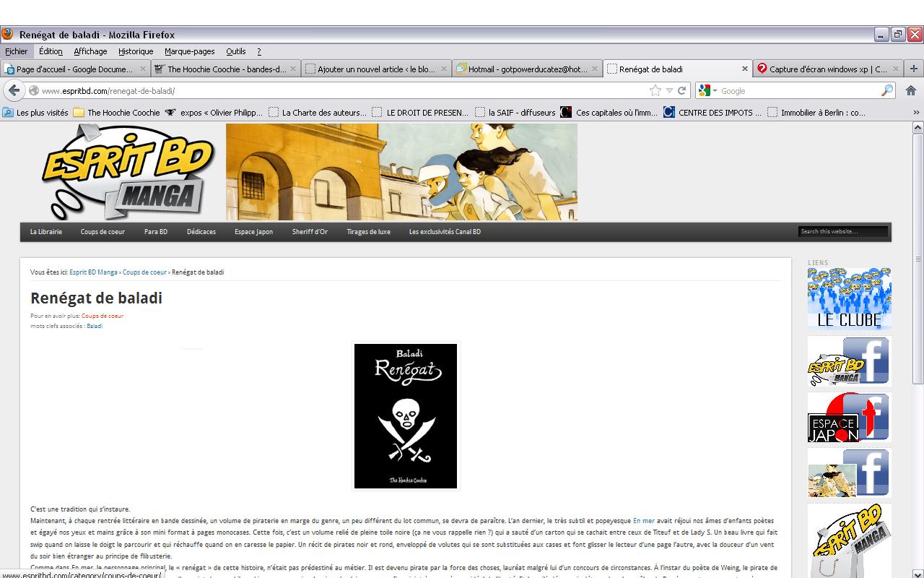This screenshot has height=578, width=924.
Task: Open the address bar history dropdown arrow
Action: [669, 90]
